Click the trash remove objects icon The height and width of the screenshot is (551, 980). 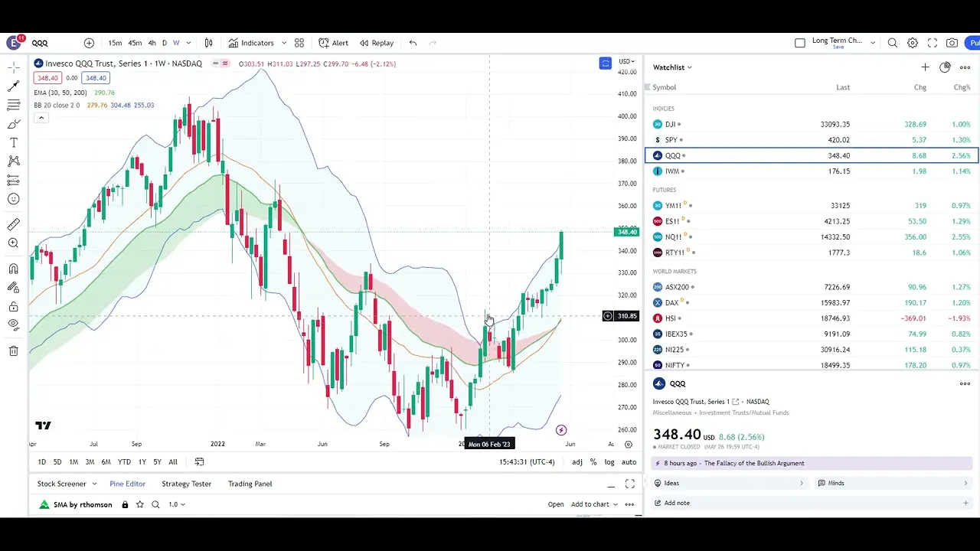[13, 350]
